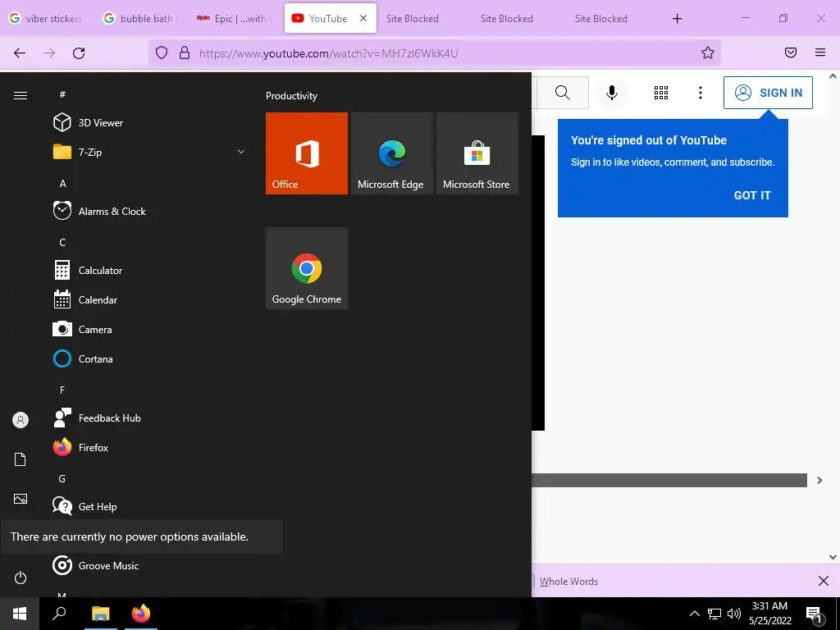This screenshot has width=840, height=630.
Task: Click the A letter group header
Action: [x=62, y=183]
